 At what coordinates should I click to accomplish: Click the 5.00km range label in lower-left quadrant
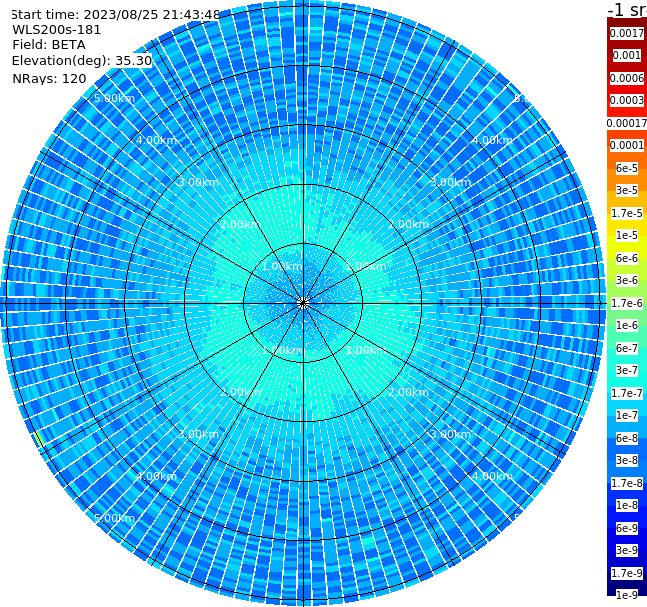[114, 518]
